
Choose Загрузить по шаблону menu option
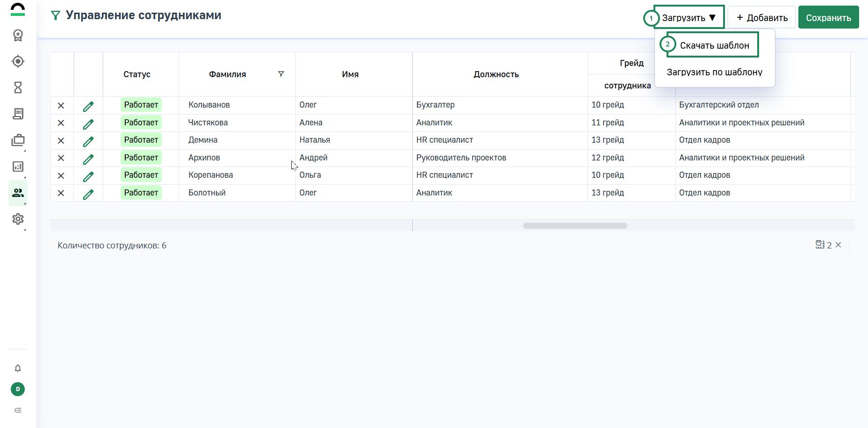(714, 72)
